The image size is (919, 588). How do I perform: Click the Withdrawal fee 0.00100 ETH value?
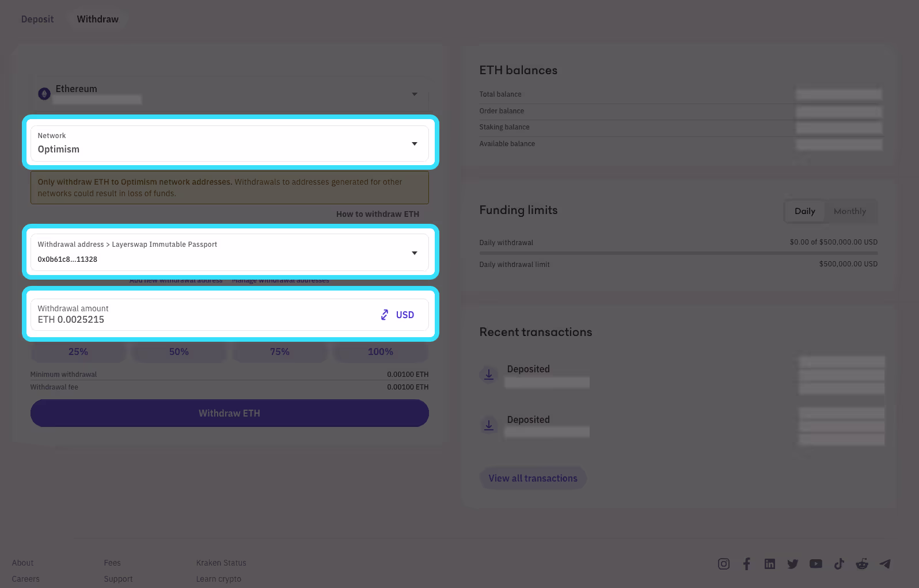point(408,387)
